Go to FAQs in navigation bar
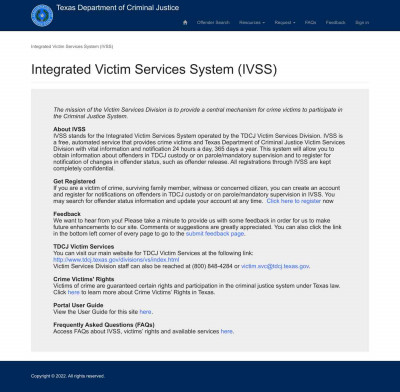Image resolution: width=400 pixels, height=392 pixels. (x=310, y=22)
